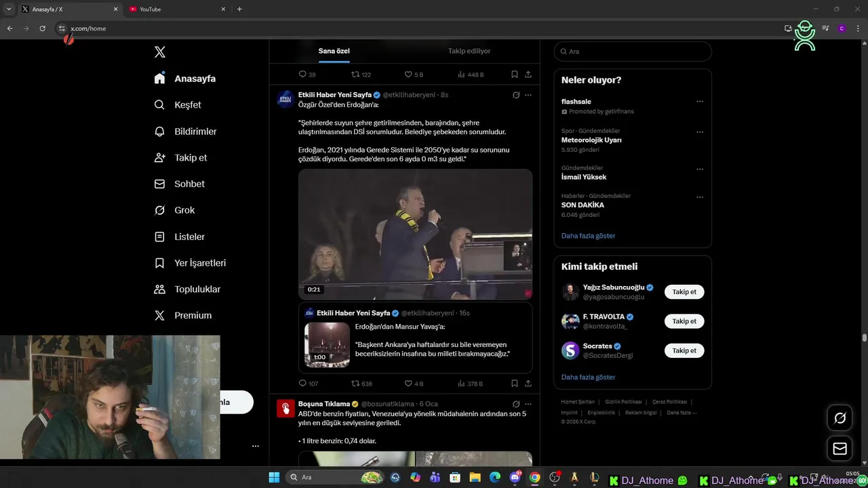Click Grok icon on Etkili Haber post
The height and width of the screenshot is (488, 868).
516,95
